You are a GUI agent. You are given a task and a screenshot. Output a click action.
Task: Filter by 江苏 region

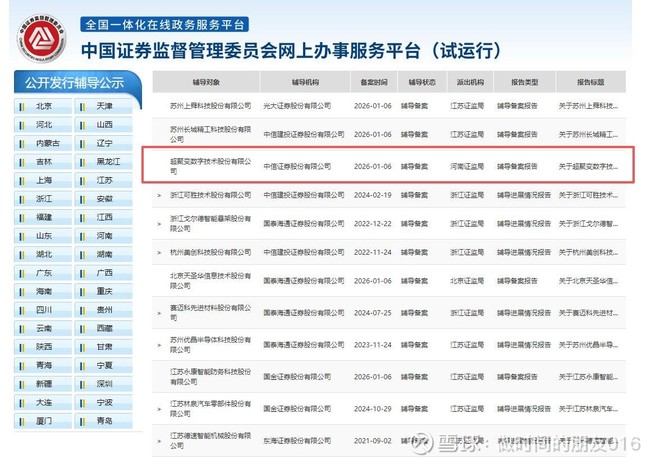104,180
